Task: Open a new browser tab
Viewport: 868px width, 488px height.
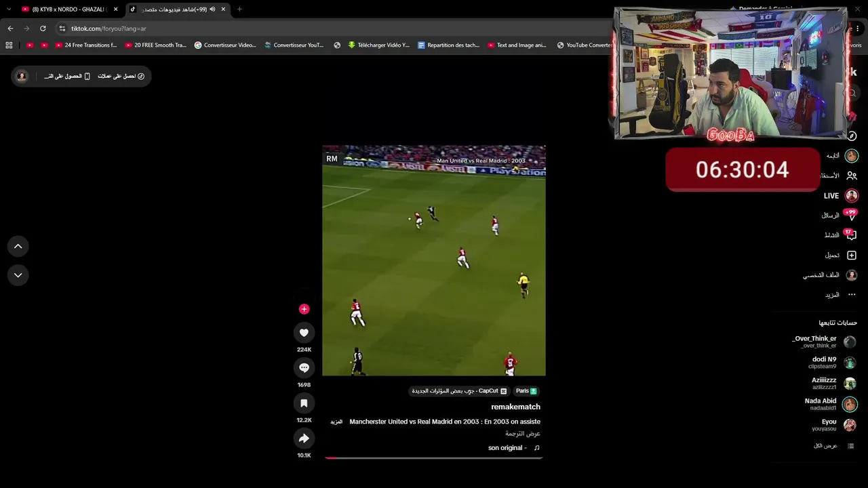Action: pos(239,9)
